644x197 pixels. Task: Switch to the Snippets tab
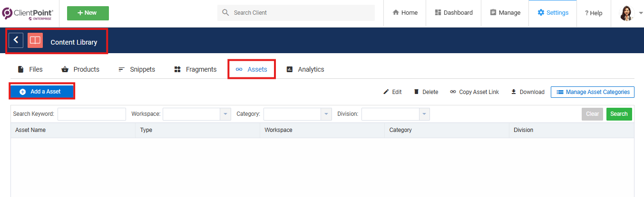(137, 69)
